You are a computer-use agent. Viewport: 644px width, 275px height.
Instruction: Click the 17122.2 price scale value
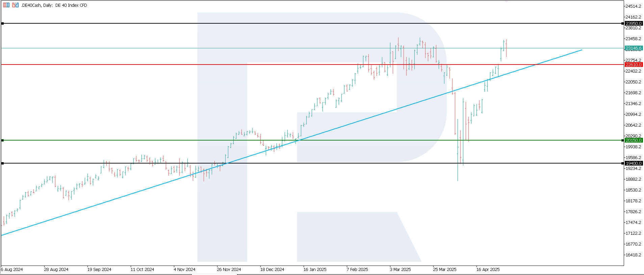point(633,233)
